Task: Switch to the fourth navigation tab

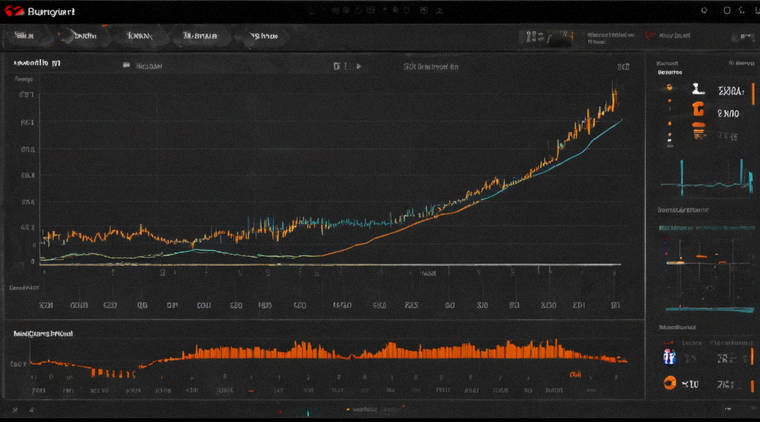Action: click(200, 36)
